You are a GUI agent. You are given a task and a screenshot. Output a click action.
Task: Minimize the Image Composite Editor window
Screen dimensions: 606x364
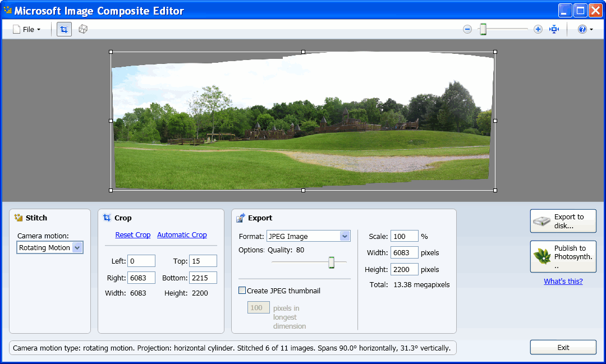[x=564, y=11]
